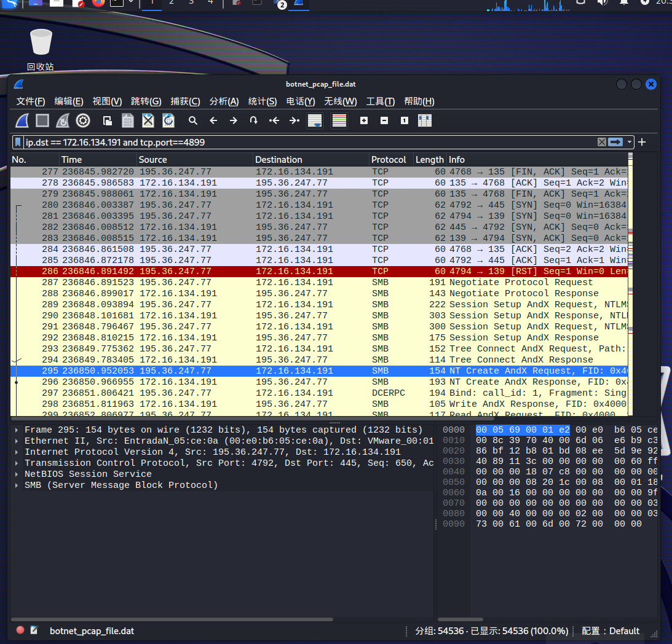The width and height of the screenshot is (672, 644).
Task: Select packet 287 Negotiate Protocol Request
Action: tap(319, 283)
